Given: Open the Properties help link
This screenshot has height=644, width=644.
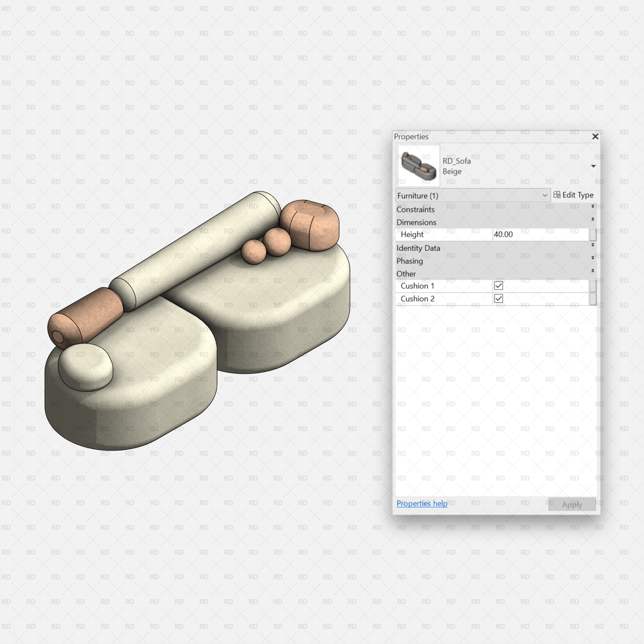Looking at the screenshot, I should 422,503.
